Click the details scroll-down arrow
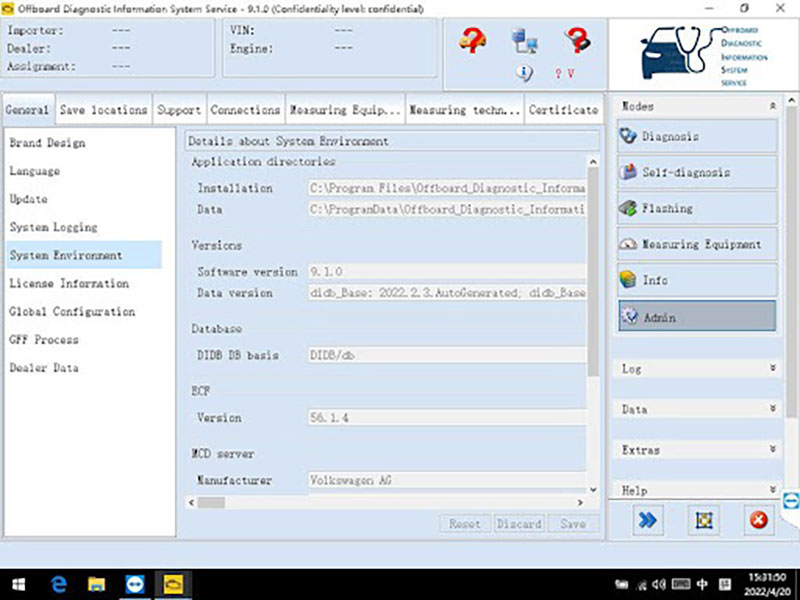800x600 pixels. pyautogui.click(x=593, y=489)
